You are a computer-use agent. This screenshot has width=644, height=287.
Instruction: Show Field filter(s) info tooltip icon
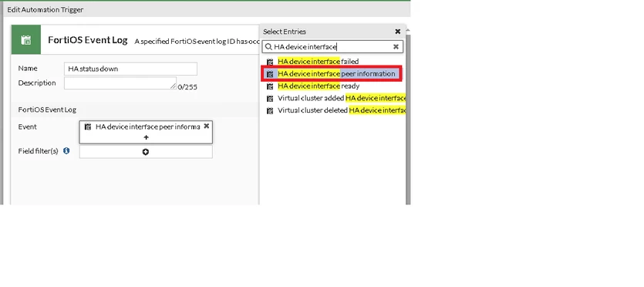[66, 151]
